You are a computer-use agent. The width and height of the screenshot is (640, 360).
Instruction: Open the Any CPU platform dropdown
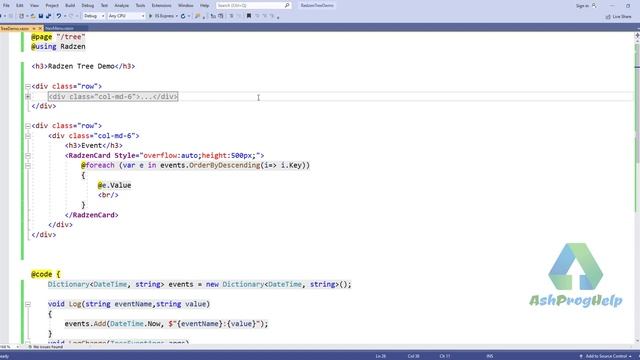126,16
